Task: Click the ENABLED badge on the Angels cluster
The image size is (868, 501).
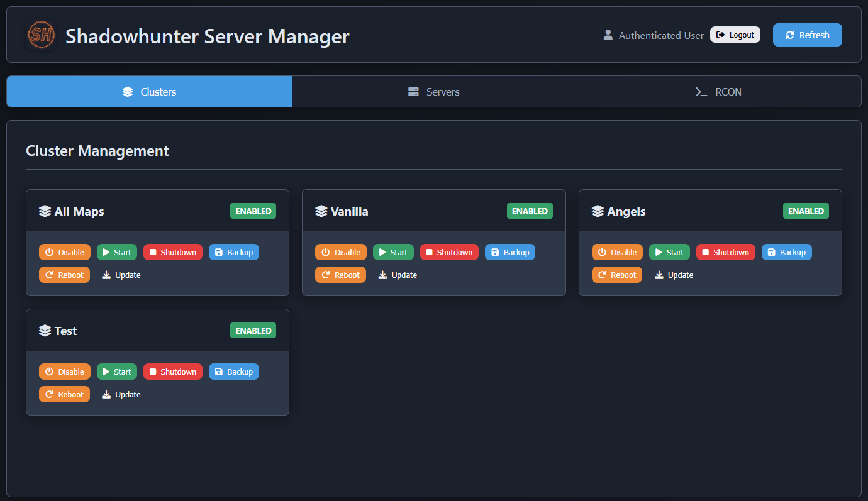Action: (x=806, y=211)
